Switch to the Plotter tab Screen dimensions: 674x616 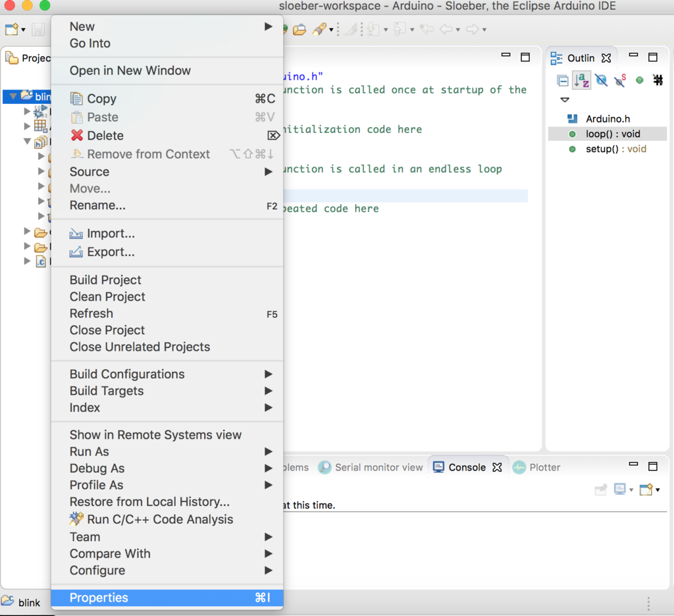(537, 467)
